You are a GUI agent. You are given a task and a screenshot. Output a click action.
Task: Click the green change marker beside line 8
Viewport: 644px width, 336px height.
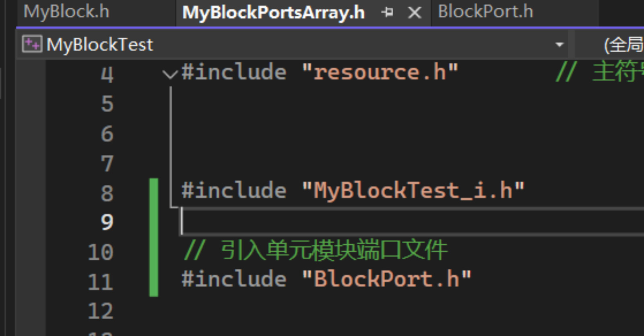(x=154, y=193)
